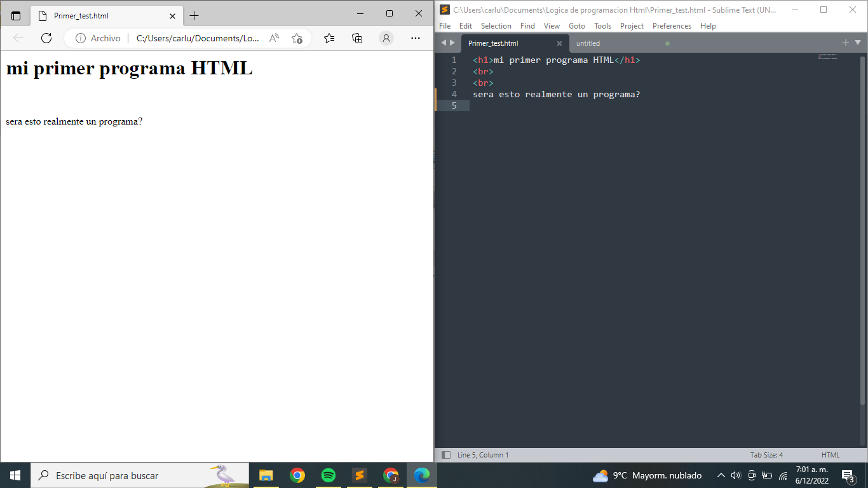Open the Windows Start menu
Screen dimensions: 868x488
[15, 475]
